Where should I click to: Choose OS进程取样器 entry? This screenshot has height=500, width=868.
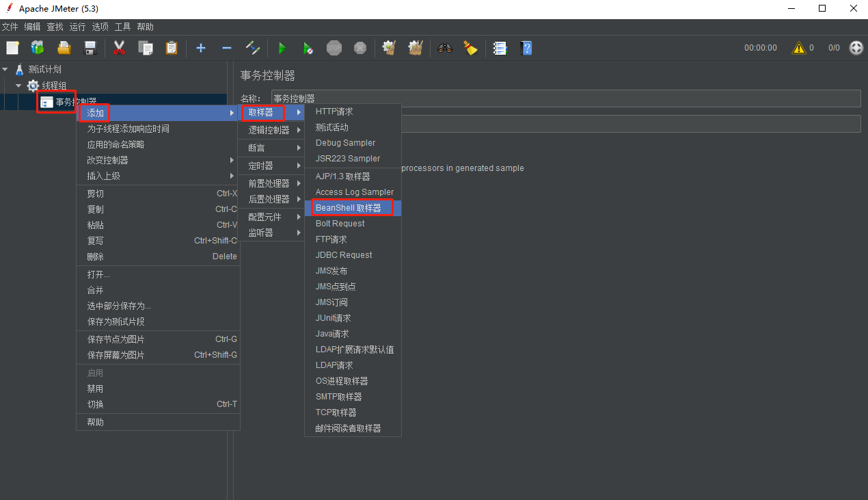353,381
